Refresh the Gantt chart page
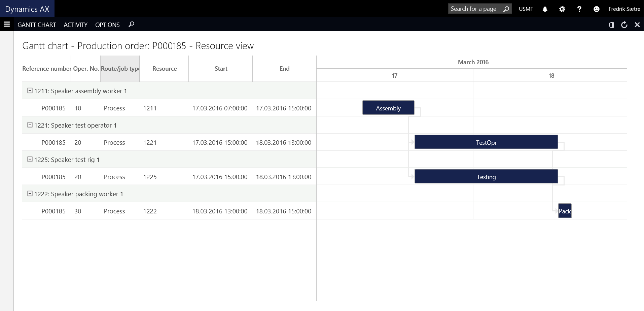Screen dimensions: 644x311 (x=624, y=25)
